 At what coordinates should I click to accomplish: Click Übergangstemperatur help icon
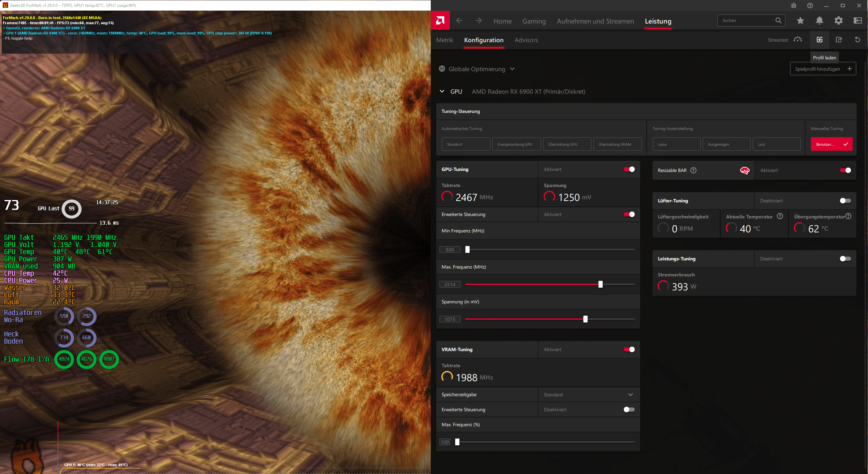849,216
